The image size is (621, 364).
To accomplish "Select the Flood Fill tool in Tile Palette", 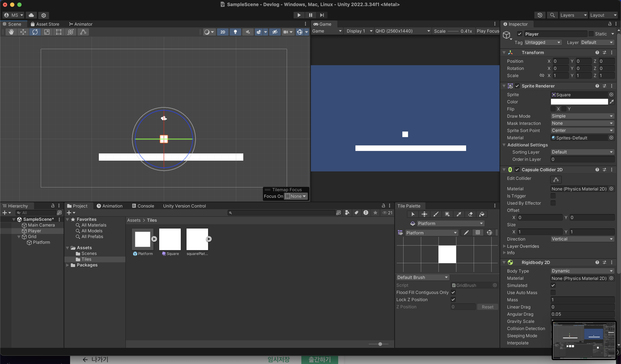I will point(482,214).
